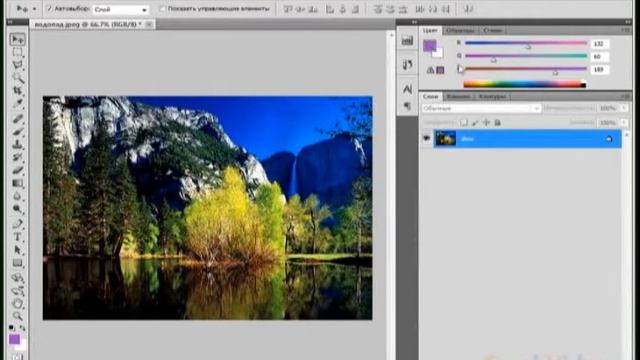This screenshot has width=640, height=360.
Task: Align horizontal centers in the options bar
Action: 342,9
